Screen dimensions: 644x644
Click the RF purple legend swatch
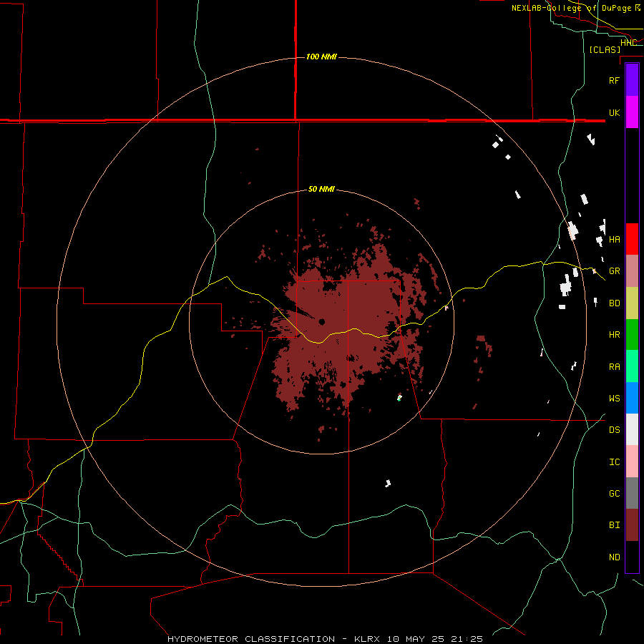pyautogui.click(x=632, y=80)
